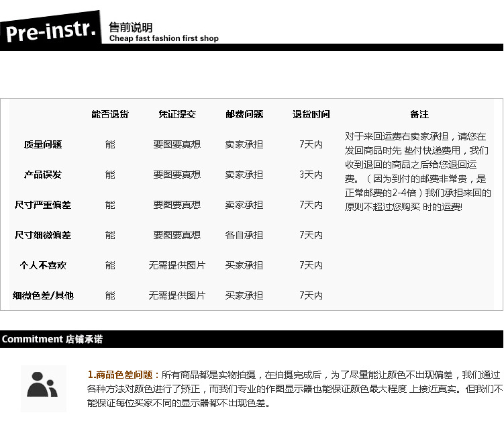
Task: Select the 细微色差/其他 row label
Action: [43, 295]
